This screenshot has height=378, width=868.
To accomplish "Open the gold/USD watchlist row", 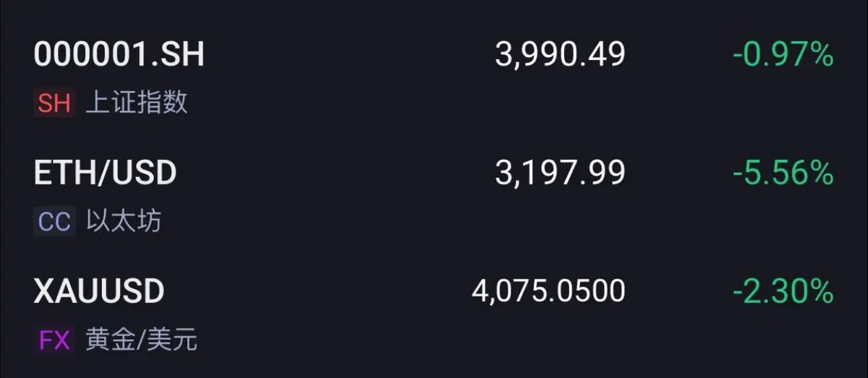I will (434, 315).
